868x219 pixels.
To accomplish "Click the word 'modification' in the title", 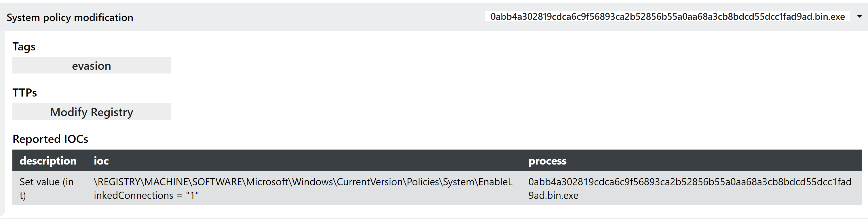I will [x=103, y=17].
